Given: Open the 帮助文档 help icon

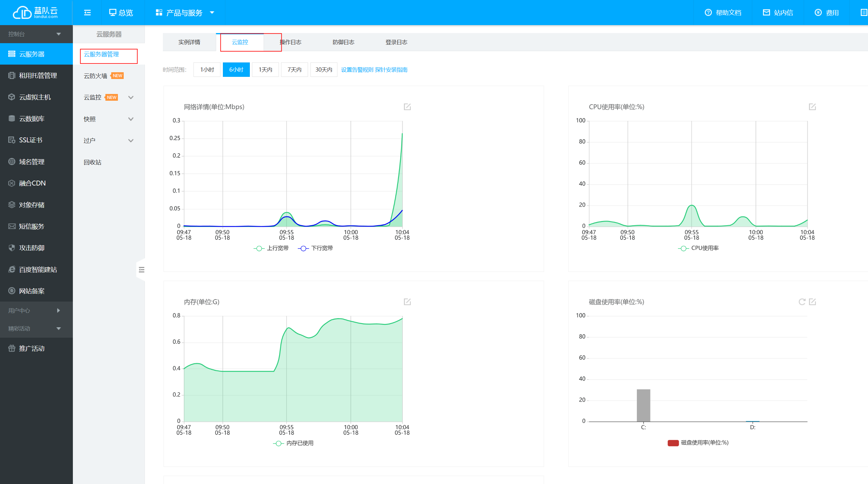Looking at the screenshot, I should click(708, 13).
